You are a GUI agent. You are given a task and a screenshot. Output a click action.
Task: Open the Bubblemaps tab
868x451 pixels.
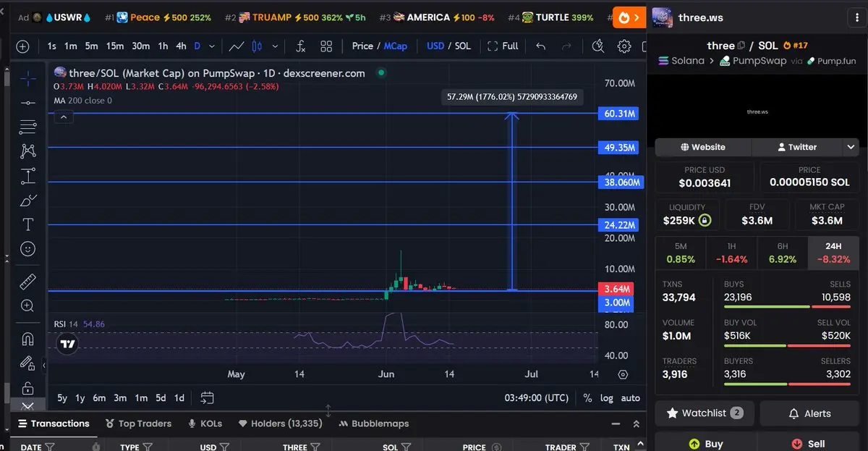click(374, 423)
